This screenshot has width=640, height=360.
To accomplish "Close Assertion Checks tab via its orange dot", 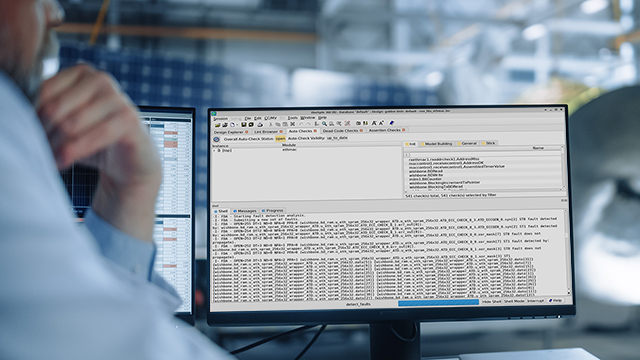I will pos(404,130).
